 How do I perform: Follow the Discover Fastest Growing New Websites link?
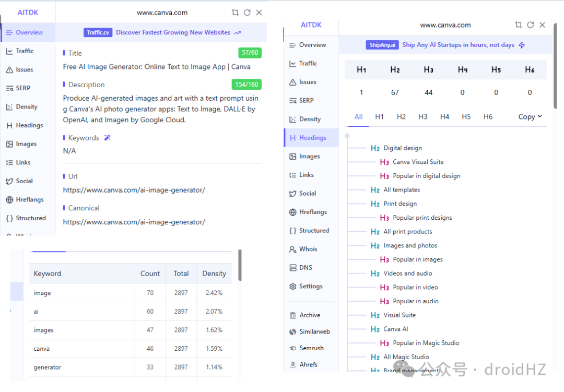coord(173,32)
